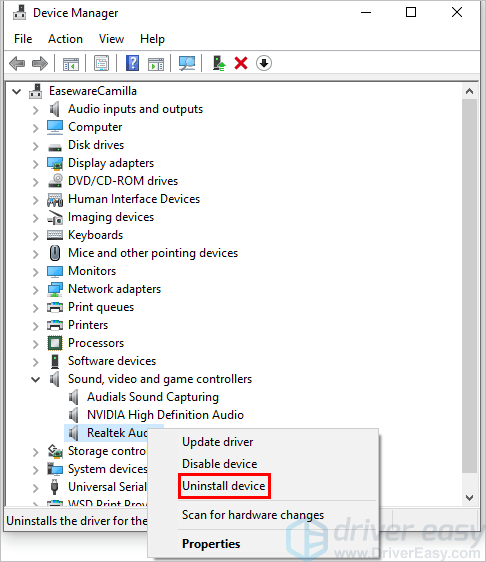Click the black down-arrow Disable device icon

point(264,63)
